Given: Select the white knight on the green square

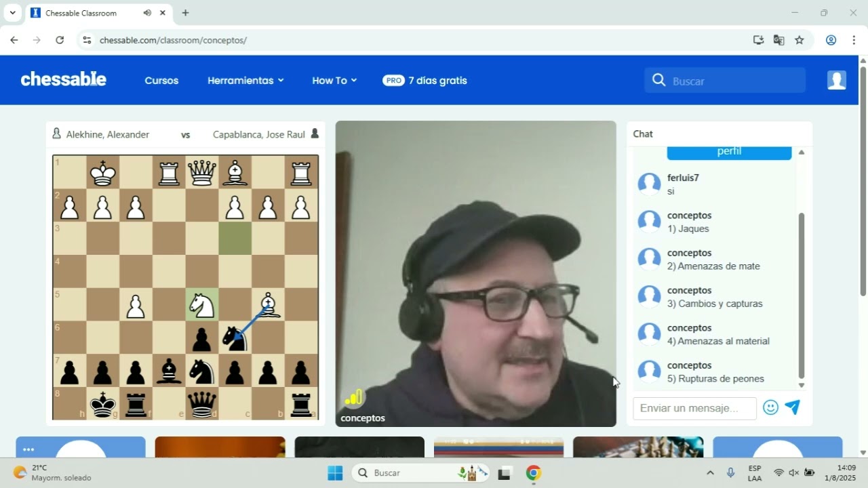Looking at the screenshot, I should [202, 305].
